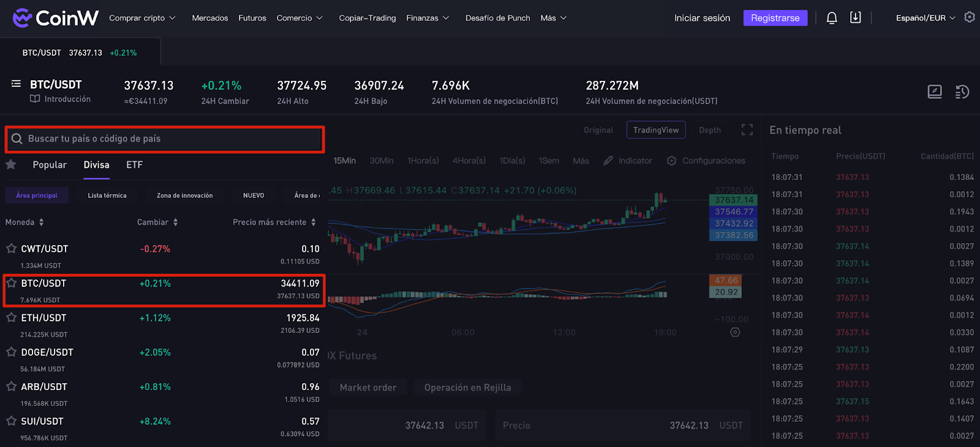This screenshot has height=447, width=980.
Task: Switch to the ETF tab
Action: click(x=134, y=165)
